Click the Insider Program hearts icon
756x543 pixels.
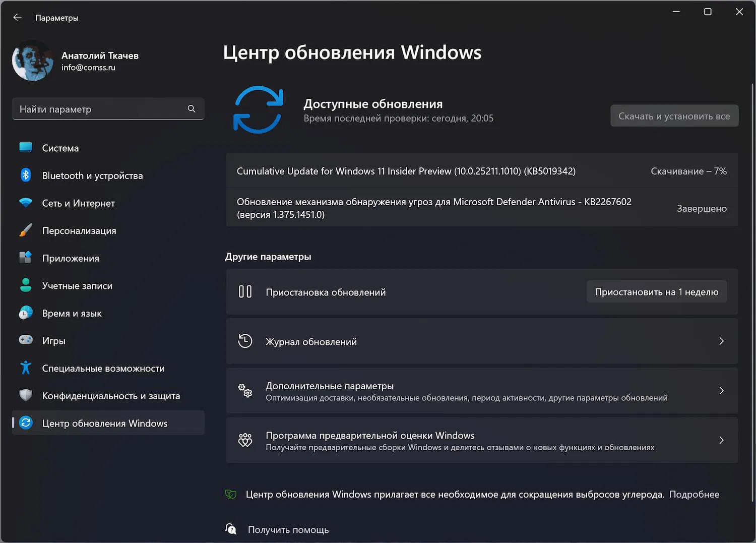245,440
